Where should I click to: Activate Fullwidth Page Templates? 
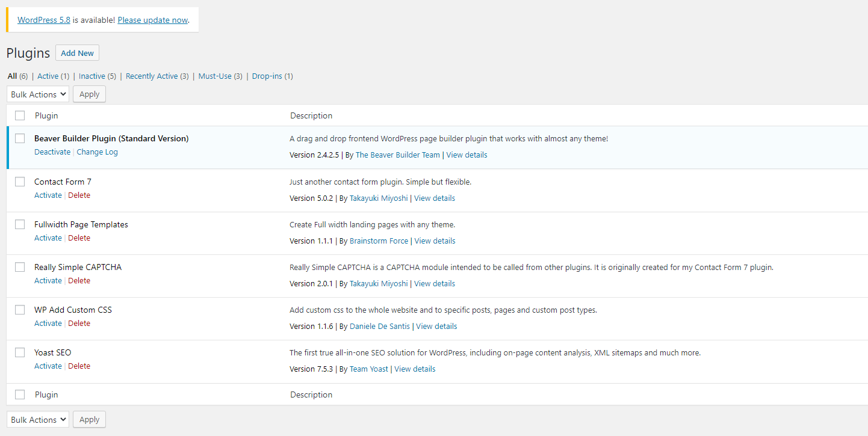pyautogui.click(x=48, y=238)
